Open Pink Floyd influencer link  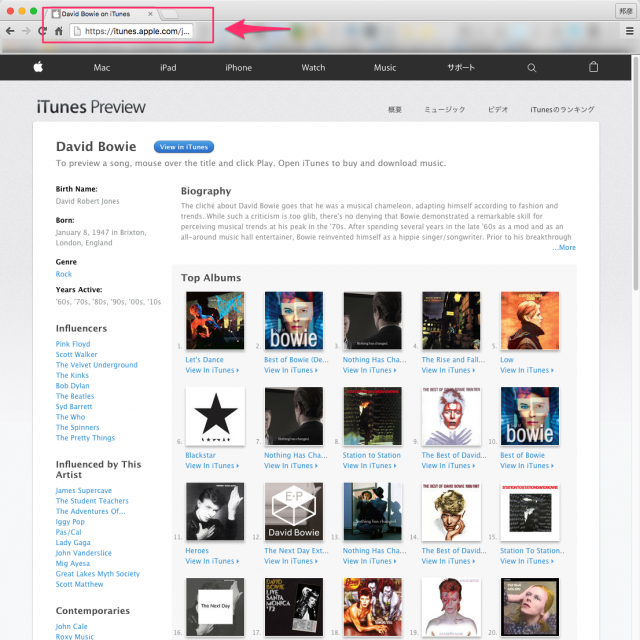(x=73, y=344)
